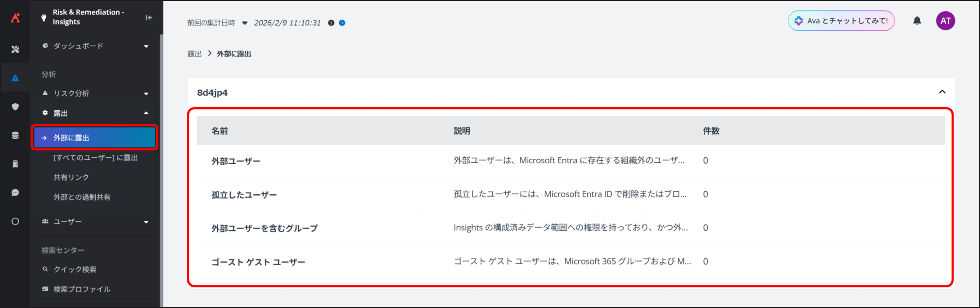Click the red AvePoint logo icon
Viewport: 980px width, 308px height.
pyautogui.click(x=15, y=18)
